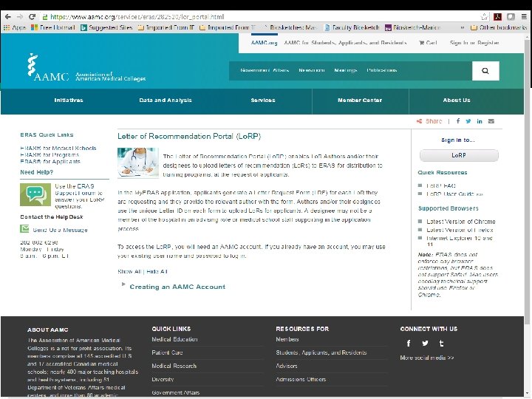Open the Services main menu
This screenshot has height=399, width=532.
tap(263, 100)
